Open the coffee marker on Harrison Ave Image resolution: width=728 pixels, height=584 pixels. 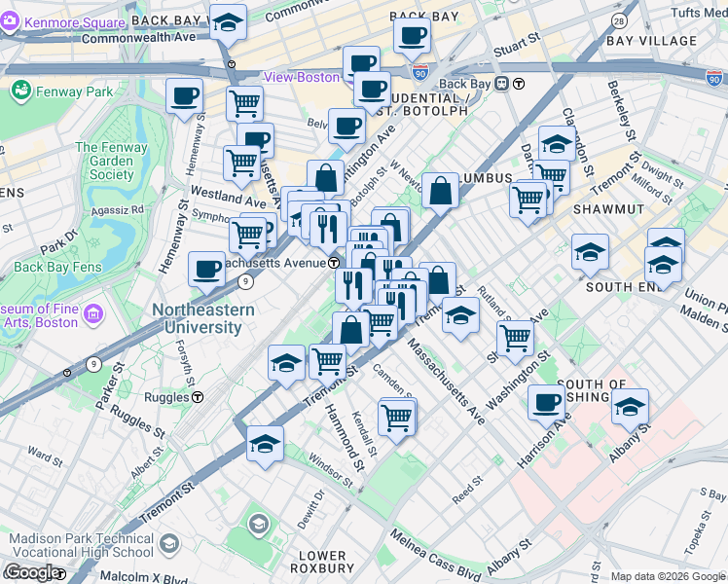(546, 403)
